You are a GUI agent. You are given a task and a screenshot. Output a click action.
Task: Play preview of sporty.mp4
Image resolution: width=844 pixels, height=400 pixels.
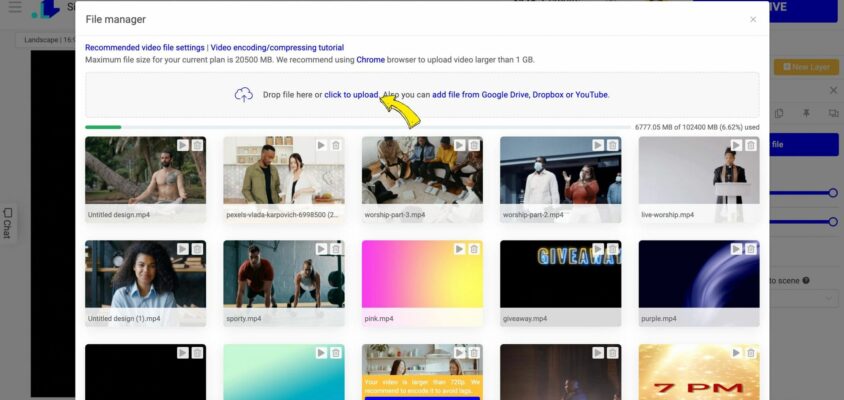(x=321, y=249)
